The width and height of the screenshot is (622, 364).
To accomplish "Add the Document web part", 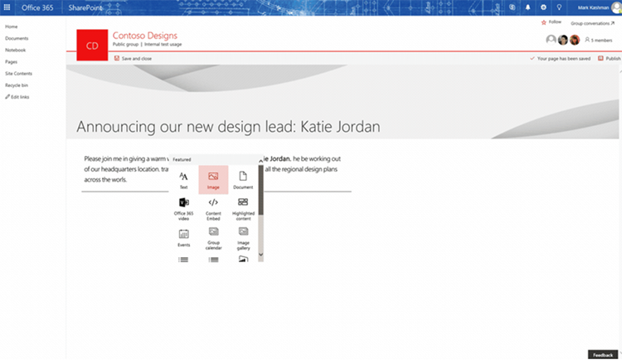I will tap(243, 180).
